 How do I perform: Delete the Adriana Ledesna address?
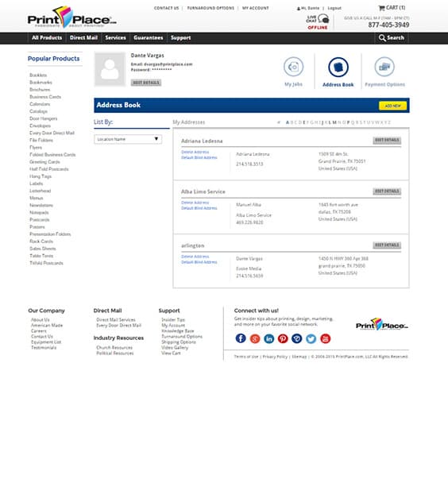tap(195, 152)
